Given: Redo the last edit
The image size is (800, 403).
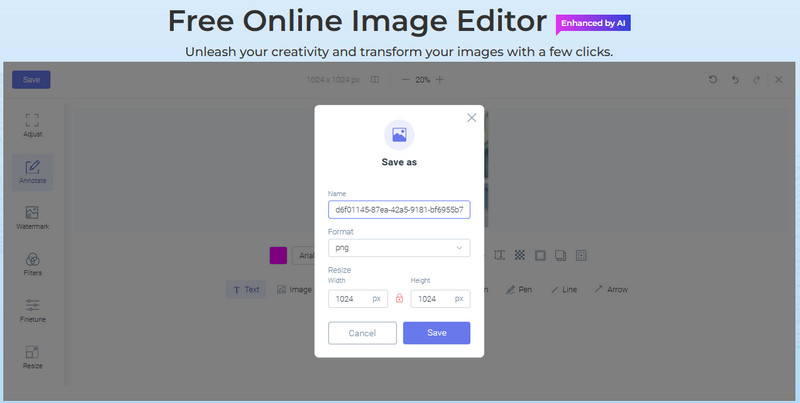Looking at the screenshot, I should click(757, 80).
